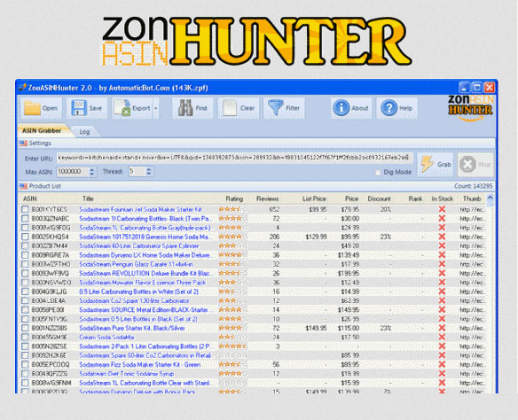Switch to the Log tab

84,132
